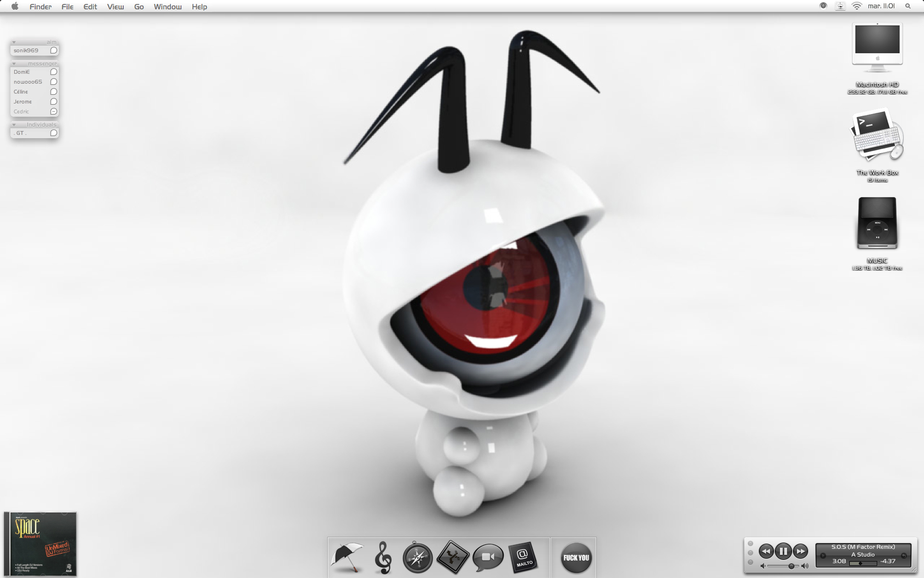The height and width of the screenshot is (578, 924).
Task: Click DomiE status bubble icon
Action: (x=54, y=72)
